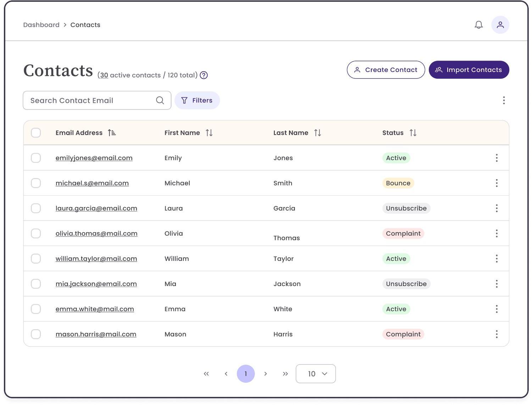Tick the checkbox next to mason.harris@mail.com
532x405 pixels.
(x=36, y=334)
